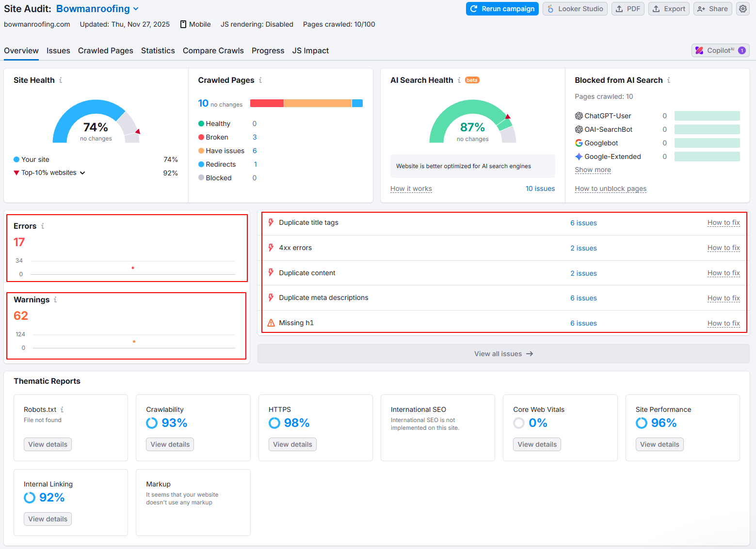Expand the Top-10% websites dropdown
756x549 pixels.
[x=82, y=173]
